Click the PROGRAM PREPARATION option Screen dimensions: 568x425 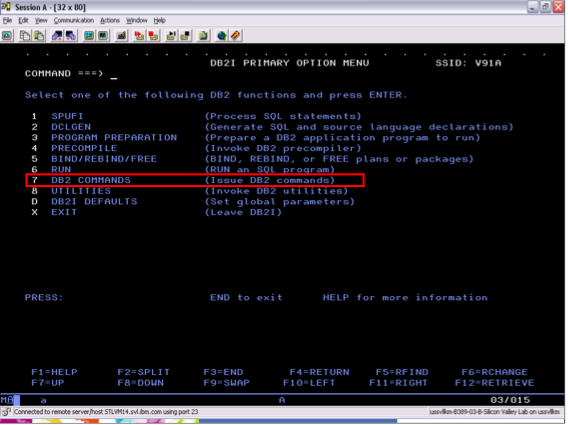(x=114, y=138)
